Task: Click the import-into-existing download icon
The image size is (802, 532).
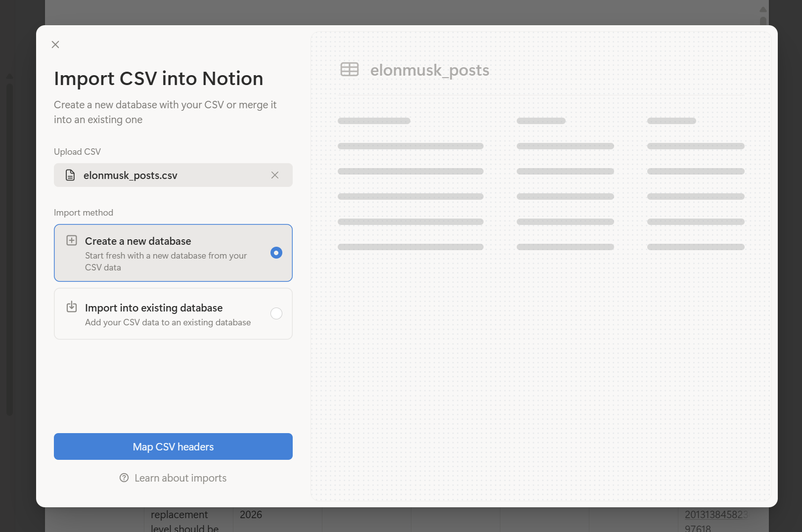Action: tap(72, 307)
